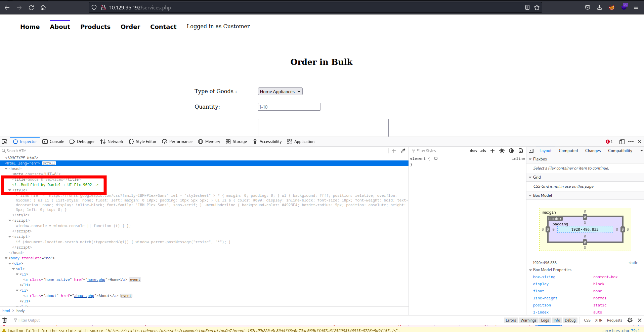Bookmark this page with star icon
Viewport: 644px width, 332px height.
(x=537, y=7)
